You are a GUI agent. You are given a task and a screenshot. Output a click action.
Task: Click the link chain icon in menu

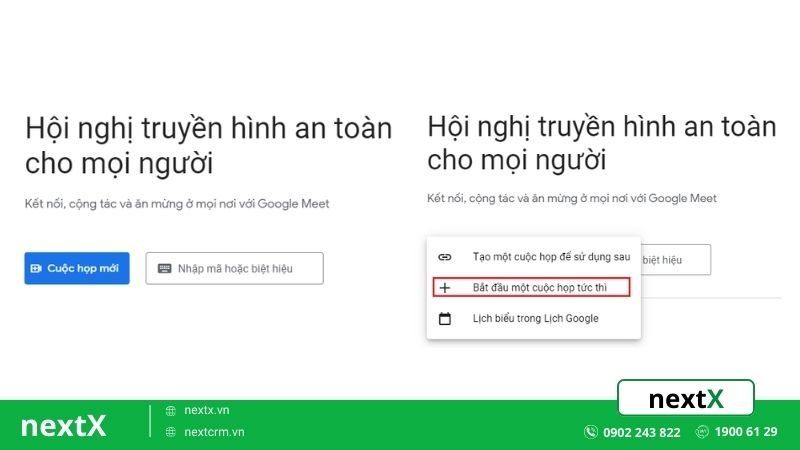point(445,257)
